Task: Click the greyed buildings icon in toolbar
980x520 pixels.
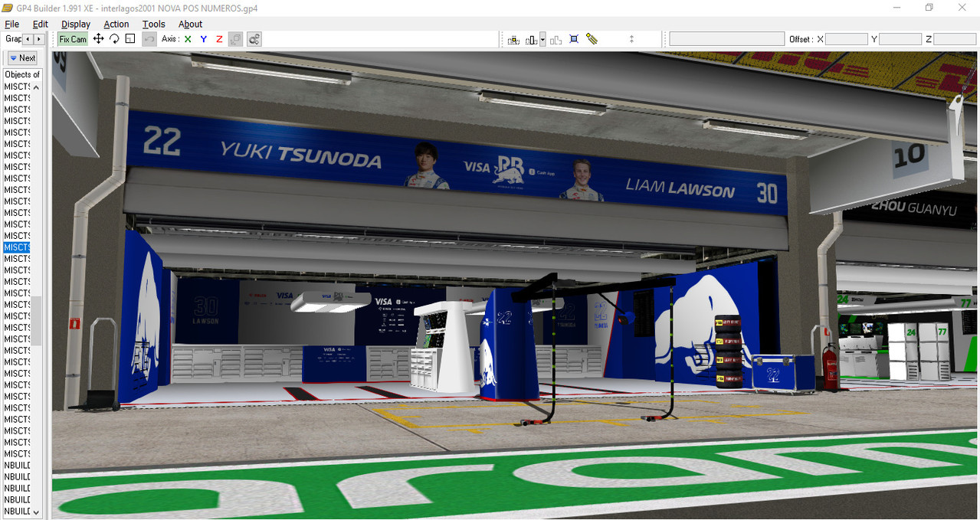Action: tap(556, 39)
